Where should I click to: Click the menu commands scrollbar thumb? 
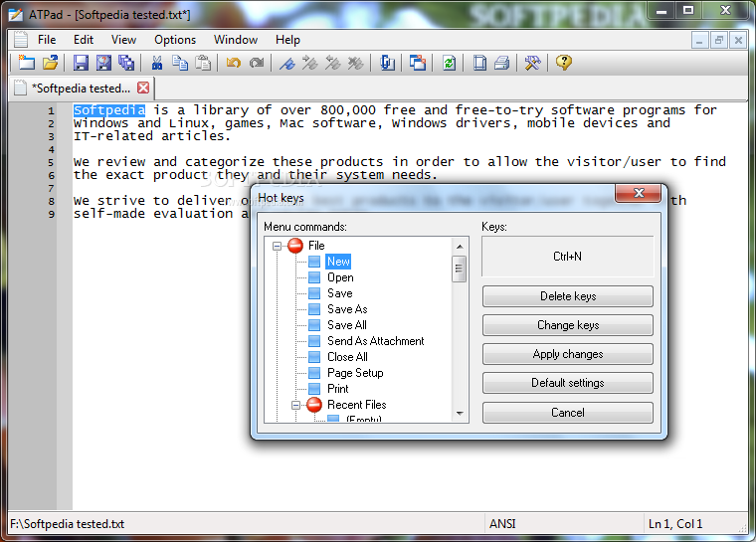(x=459, y=269)
